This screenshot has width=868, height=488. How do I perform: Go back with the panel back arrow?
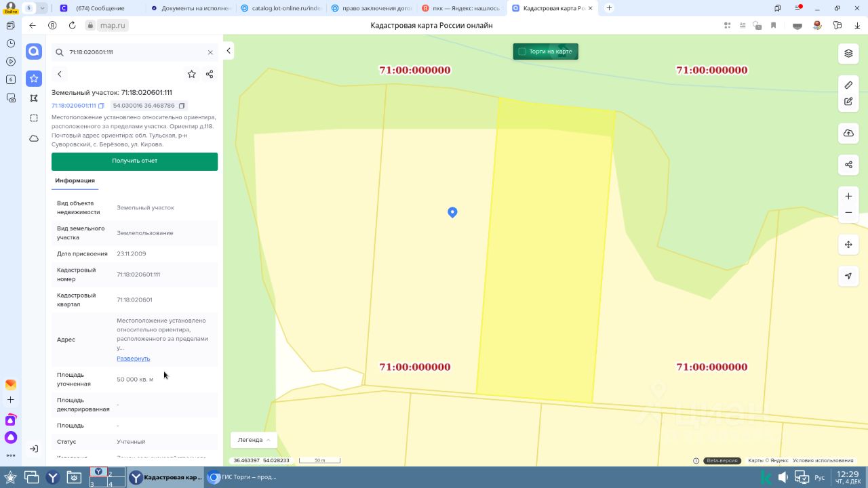pyautogui.click(x=60, y=74)
